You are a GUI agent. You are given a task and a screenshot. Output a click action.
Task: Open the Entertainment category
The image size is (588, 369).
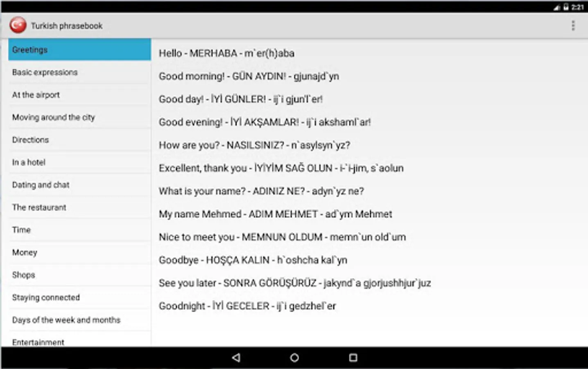coord(79,340)
